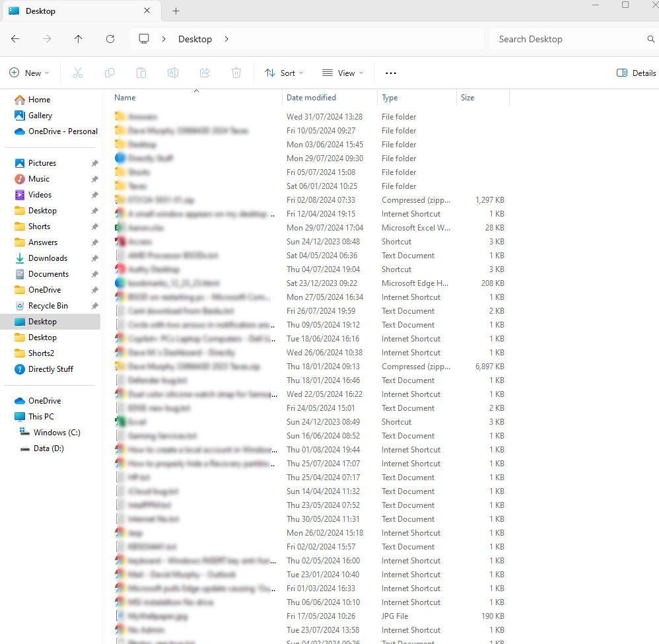
Task: Select the Cut icon in the toolbar
Action: 78,73
